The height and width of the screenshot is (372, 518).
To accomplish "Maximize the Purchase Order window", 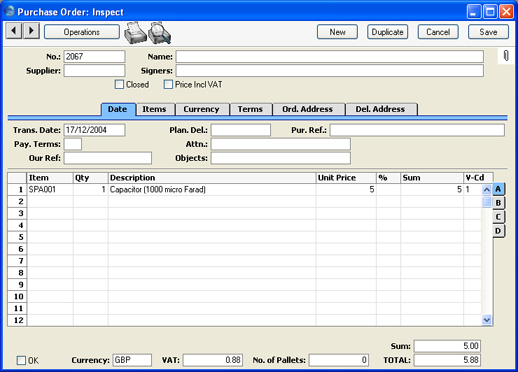I will tap(490, 12).
